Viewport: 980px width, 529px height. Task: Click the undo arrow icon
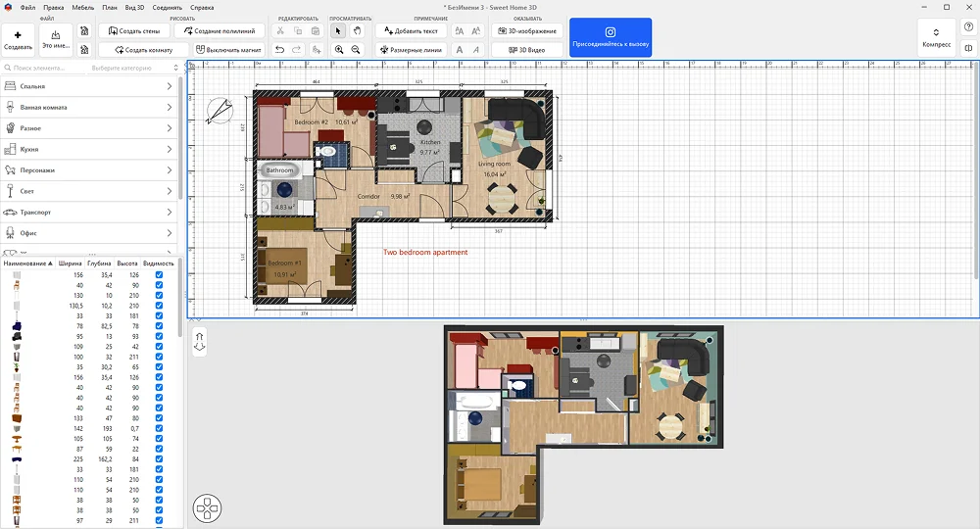(x=280, y=49)
